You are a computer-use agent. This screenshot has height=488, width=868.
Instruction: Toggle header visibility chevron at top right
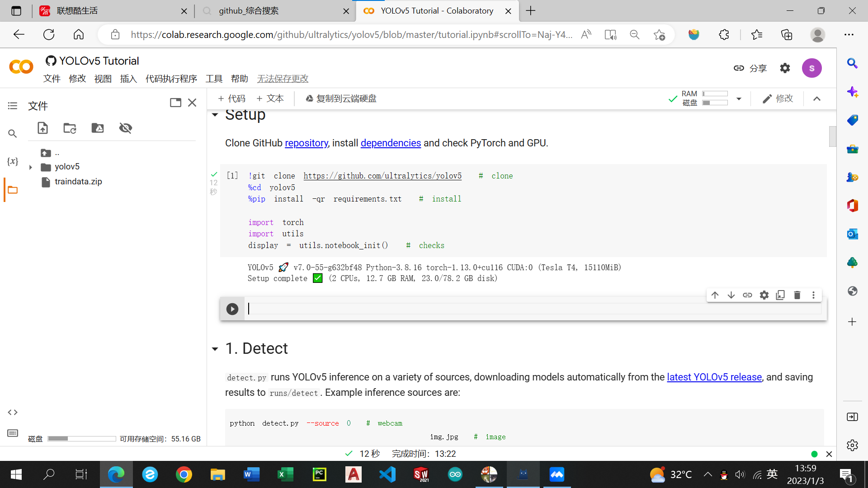[x=817, y=99]
